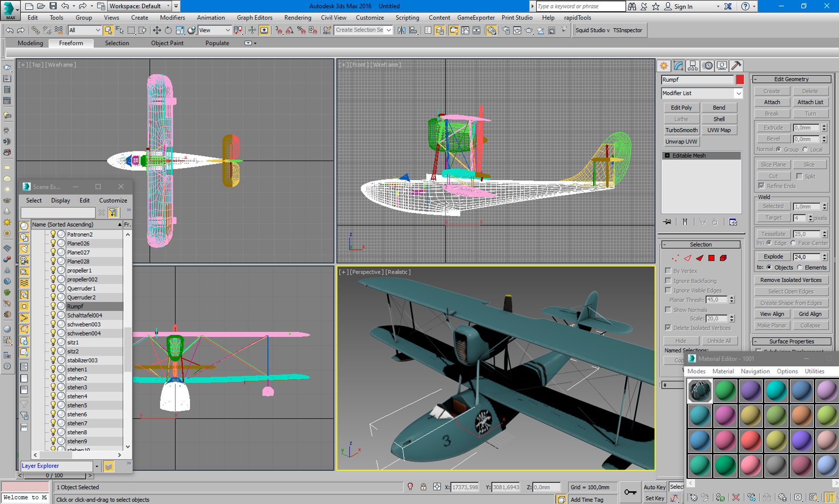Image resolution: width=839 pixels, height=504 pixels.
Task: Click Remove Isolated Vertices button
Action: click(x=791, y=280)
